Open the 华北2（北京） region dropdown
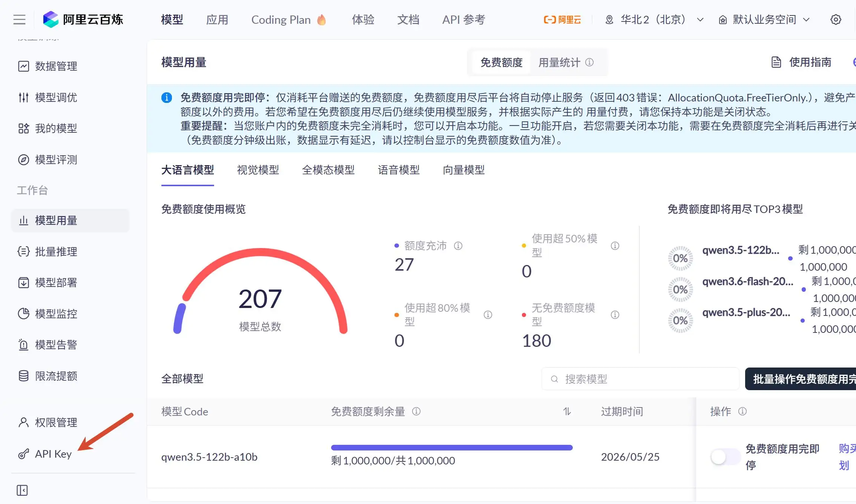The image size is (856, 504). click(x=654, y=20)
